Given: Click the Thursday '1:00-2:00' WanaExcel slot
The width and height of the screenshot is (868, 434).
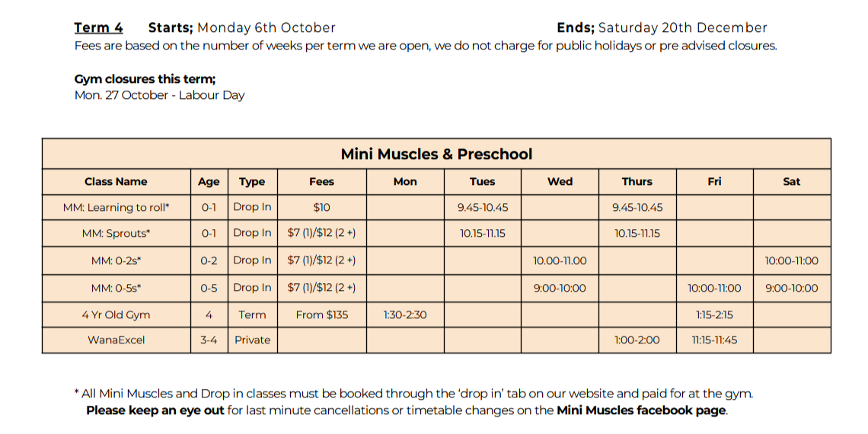Looking at the screenshot, I should (x=637, y=340).
